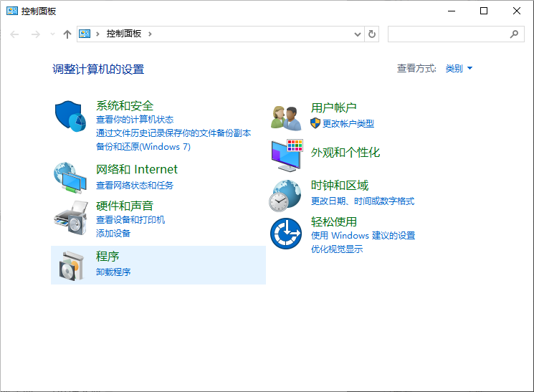Maximize the 控制面板 window
The width and height of the screenshot is (534, 392).
click(x=484, y=11)
